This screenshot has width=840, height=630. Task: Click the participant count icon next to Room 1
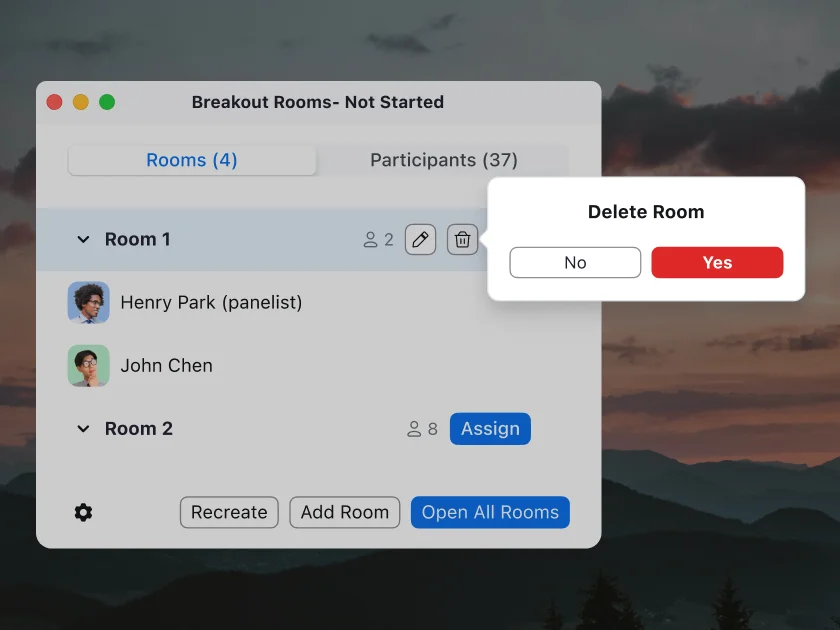click(371, 239)
